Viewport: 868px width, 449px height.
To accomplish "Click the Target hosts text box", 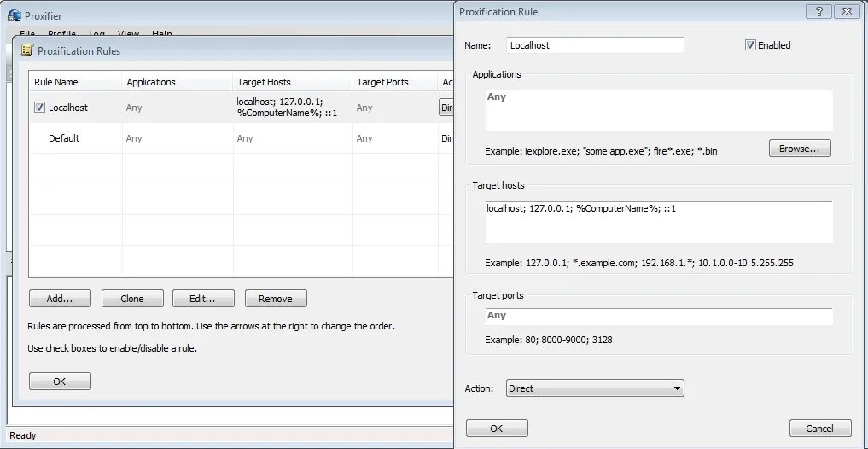I will [659, 222].
